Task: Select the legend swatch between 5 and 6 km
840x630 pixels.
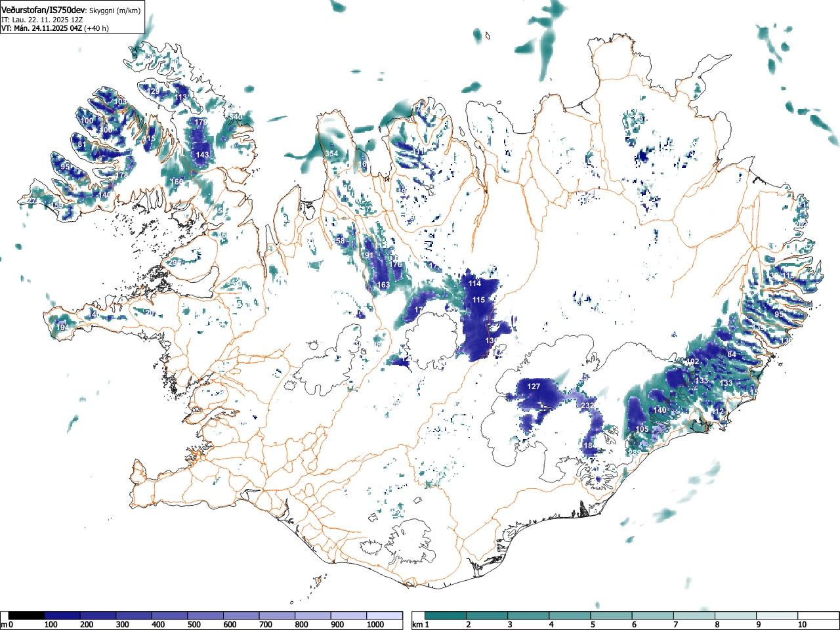Action: pos(612,616)
